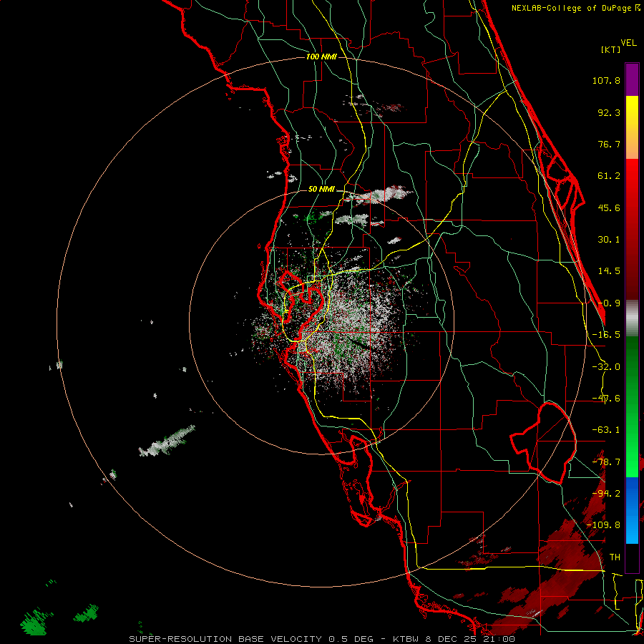Click the TH label in the legend
Viewport: 644px width, 644px height.
[x=615, y=557]
